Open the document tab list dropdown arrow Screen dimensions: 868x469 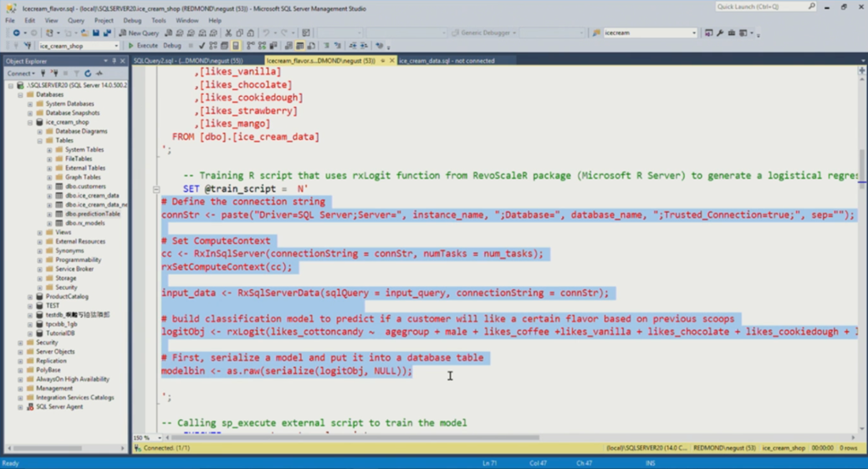click(863, 60)
